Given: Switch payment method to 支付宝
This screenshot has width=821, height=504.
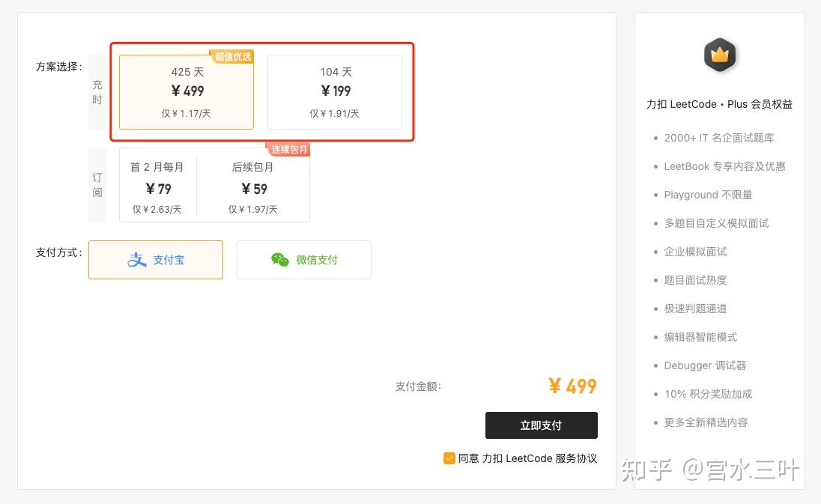Looking at the screenshot, I should 155,259.
